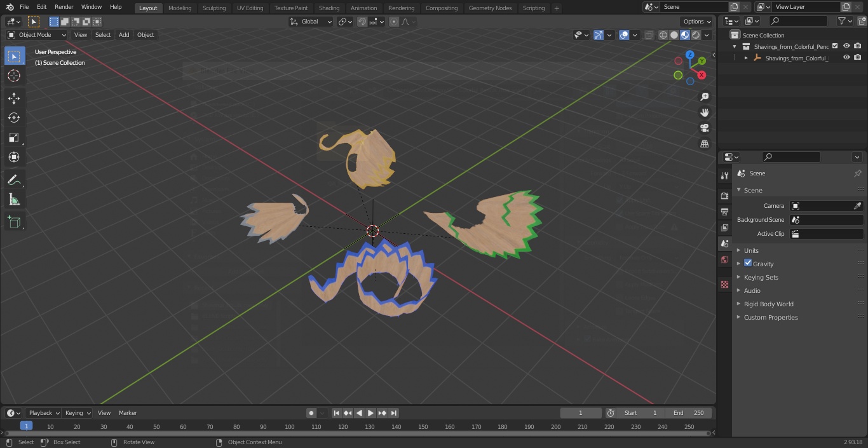868x448 pixels.
Task: Pin the Scene properties panel
Action: 857,173
